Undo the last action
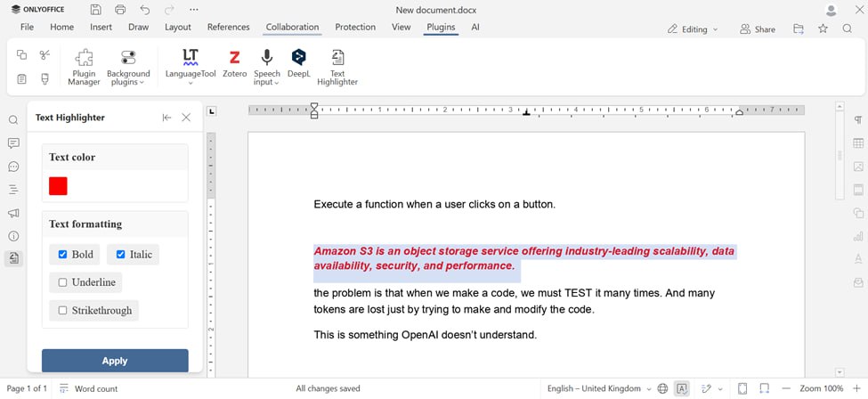The image size is (868, 399). pos(144,10)
